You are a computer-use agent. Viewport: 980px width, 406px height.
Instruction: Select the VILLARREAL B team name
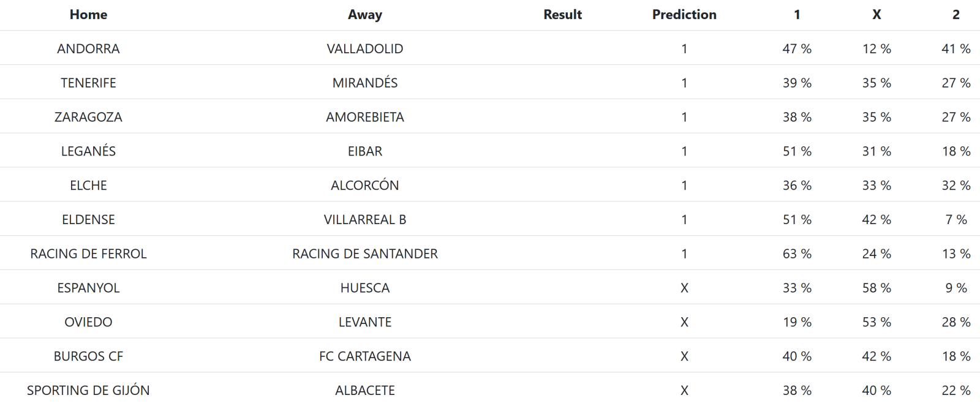[364, 220]
